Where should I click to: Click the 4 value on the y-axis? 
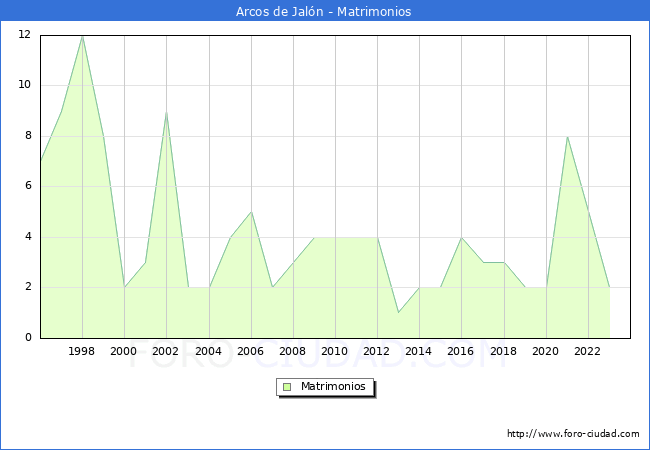pyautogui.click(x=28, y=237)
